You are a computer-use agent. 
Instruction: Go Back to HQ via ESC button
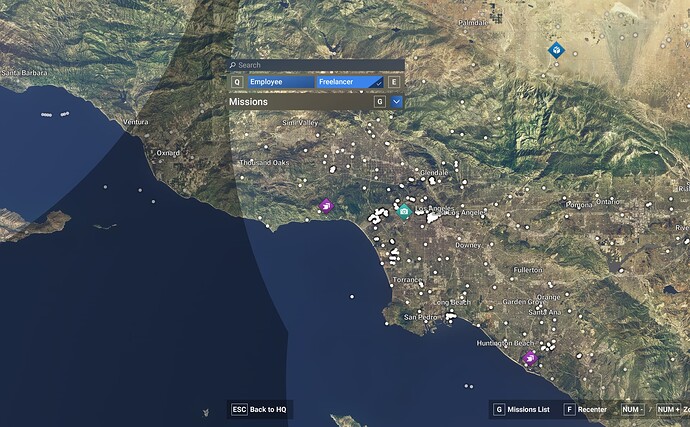tap(260, 409)
